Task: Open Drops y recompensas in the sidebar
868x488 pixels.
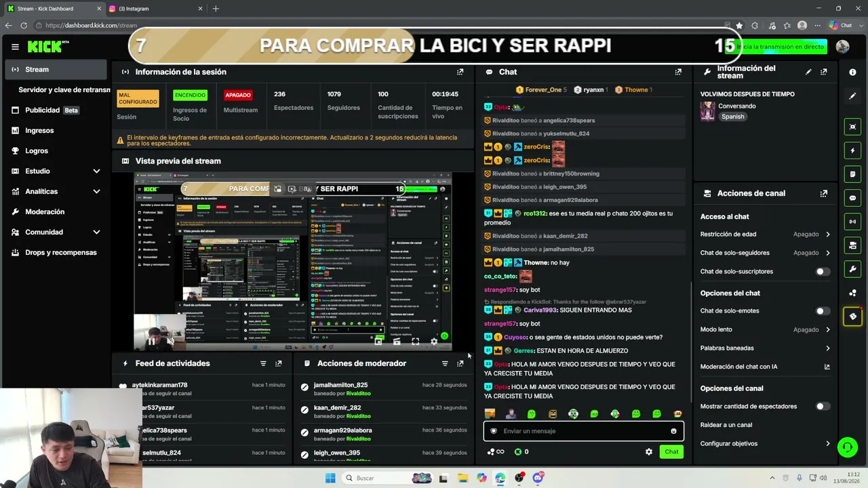Action: click(x=56, y=252)
